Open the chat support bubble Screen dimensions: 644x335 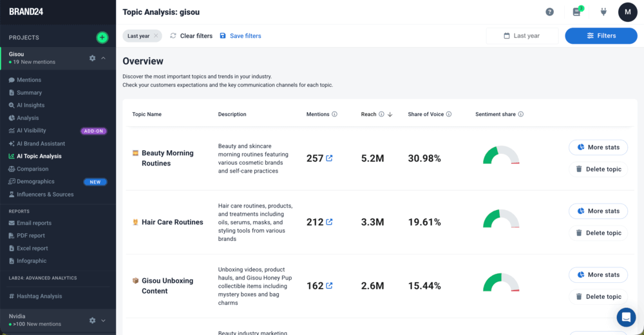tap(625, 317)
